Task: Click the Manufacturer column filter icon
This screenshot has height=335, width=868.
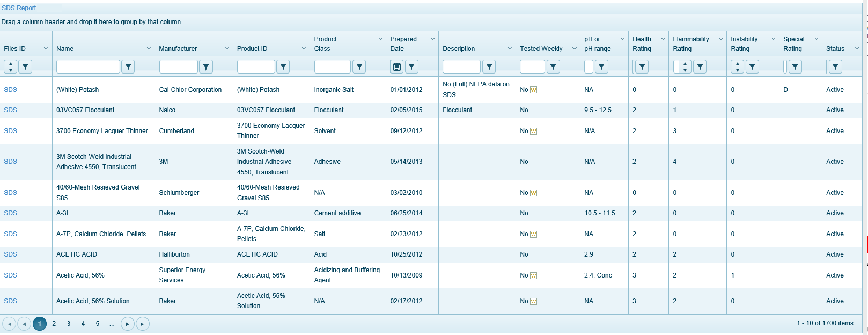Action: pos(206,67)
